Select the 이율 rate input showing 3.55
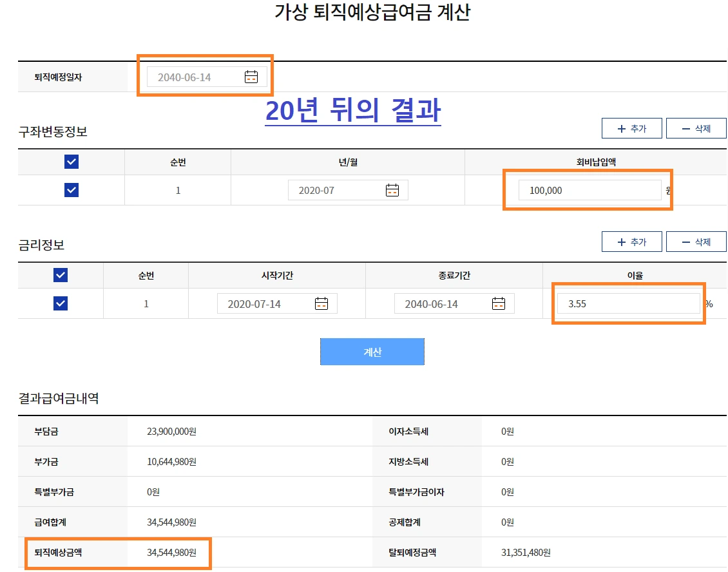The width and height of the screenshot is (728, 572). (x=627, y=303)
